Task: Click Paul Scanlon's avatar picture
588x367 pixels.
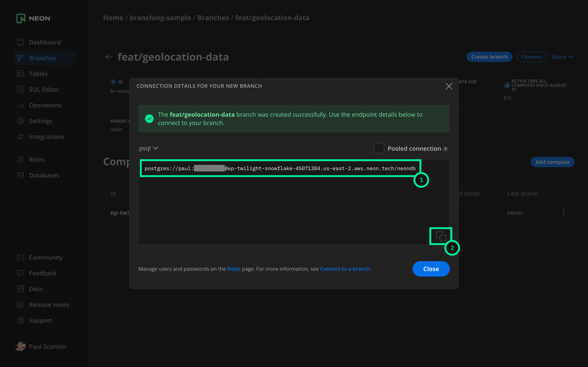Action: coord(21,346)
